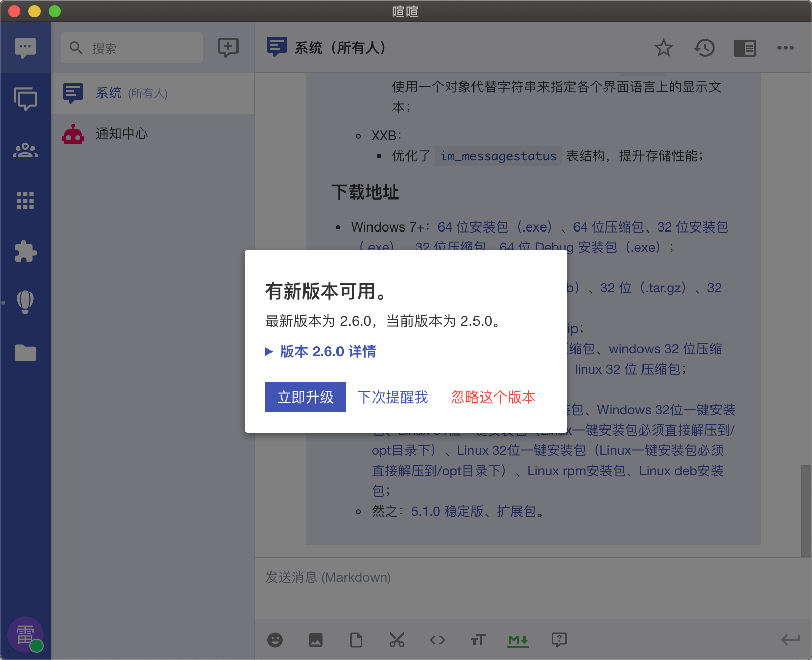The width and height of the screenshot is (812, 660).
Task: Open the files folder icon in sidebar
Action: (25, 353)
